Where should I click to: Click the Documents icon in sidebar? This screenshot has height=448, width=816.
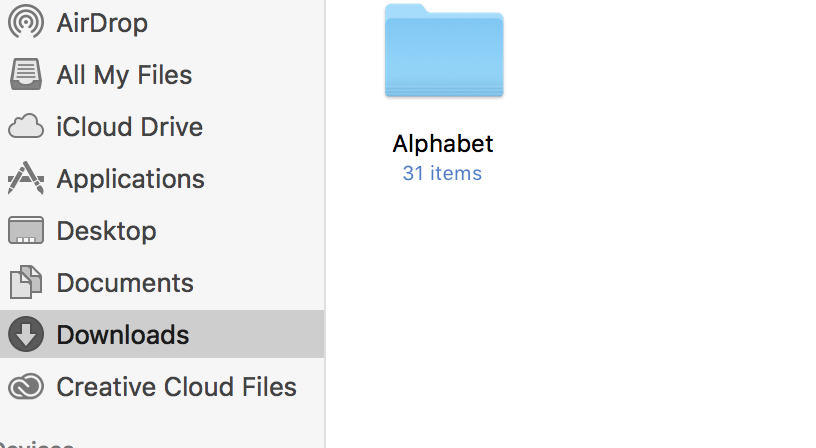click(x=26, y=283)
